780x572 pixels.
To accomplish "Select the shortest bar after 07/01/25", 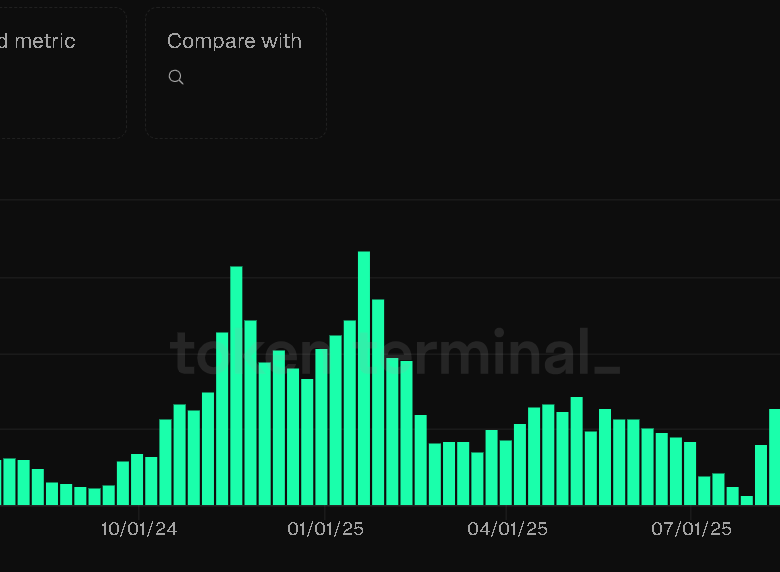I will click(x=747, y=500).
